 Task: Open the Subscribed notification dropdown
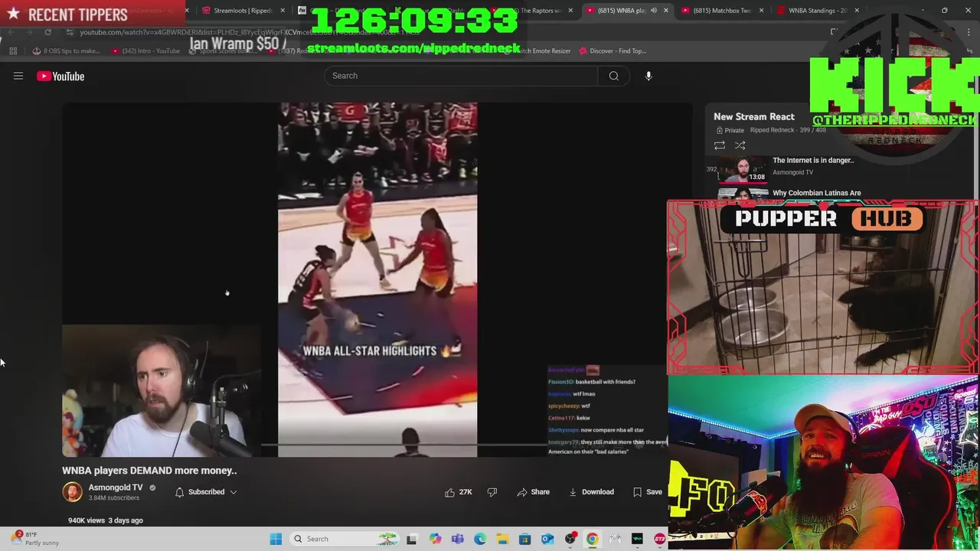[x=206, y=492]
